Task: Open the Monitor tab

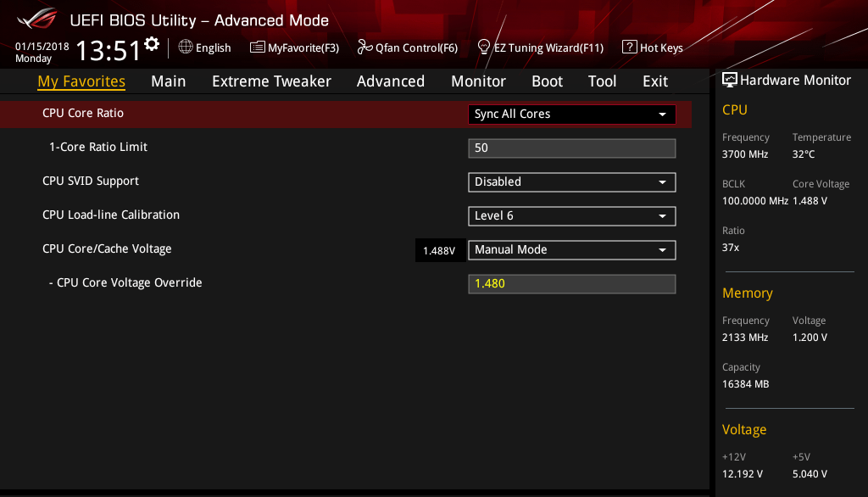Action: pyautogui.click(x=478, y=81)
